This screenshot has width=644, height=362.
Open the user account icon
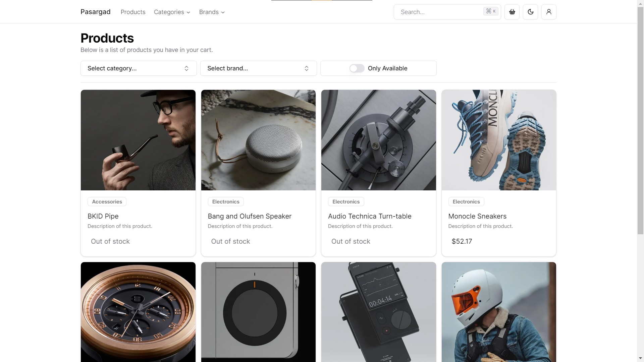549,12
